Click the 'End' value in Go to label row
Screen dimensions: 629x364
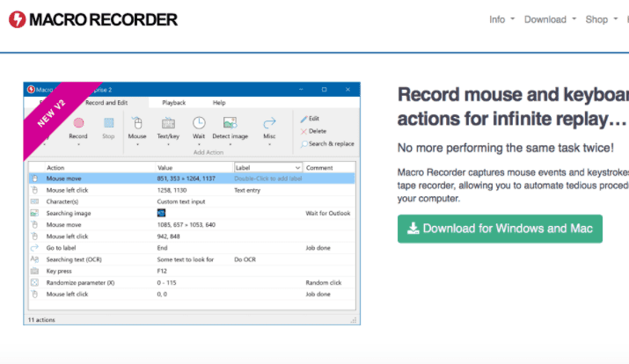162,248
